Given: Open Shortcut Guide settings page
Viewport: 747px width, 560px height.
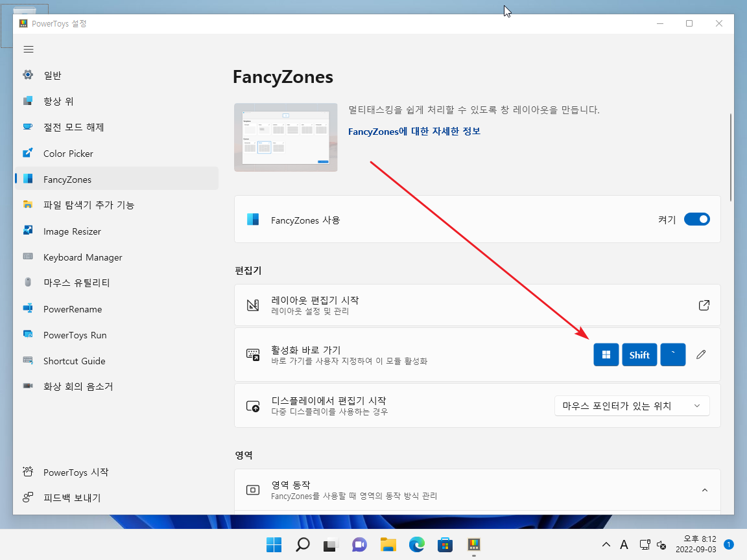Looking at the screenshot, I should [117, 361].
